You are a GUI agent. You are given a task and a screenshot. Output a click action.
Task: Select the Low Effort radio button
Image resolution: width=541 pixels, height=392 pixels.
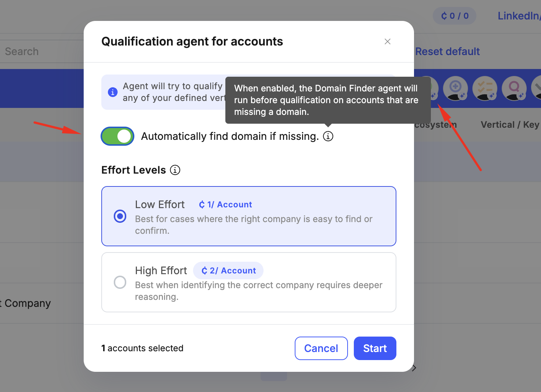(120, 216)
